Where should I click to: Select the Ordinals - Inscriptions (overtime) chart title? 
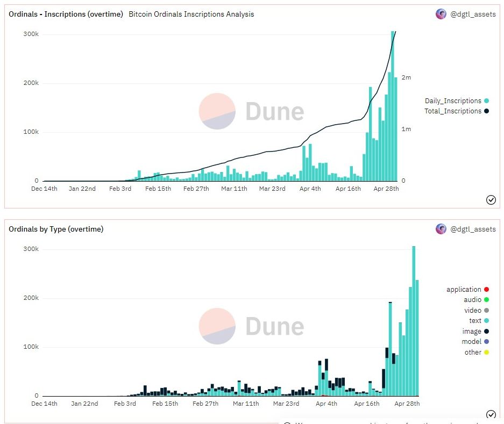click(66, 15)
